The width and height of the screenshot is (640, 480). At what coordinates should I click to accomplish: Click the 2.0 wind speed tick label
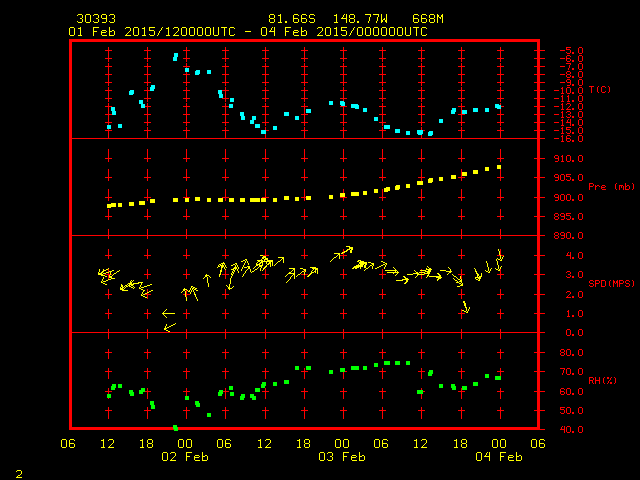tap(574, 295)
